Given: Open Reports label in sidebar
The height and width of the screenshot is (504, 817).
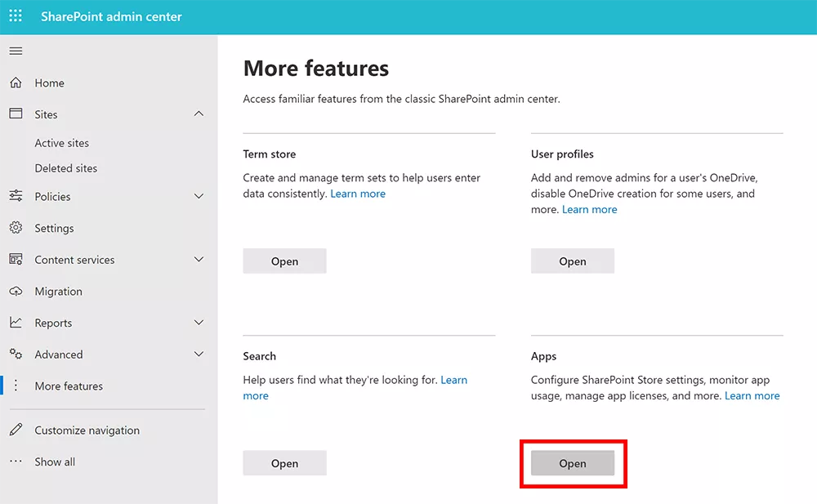Looking at the screenshot, I should click(x=53, y=323).
